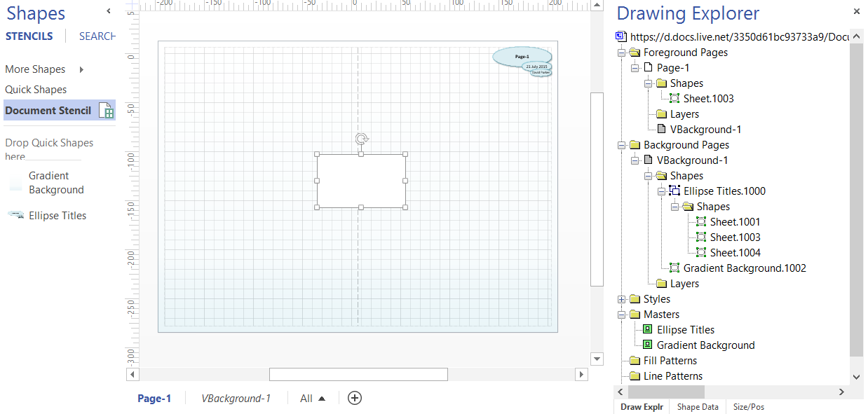Image resolution: width=868 pixels, height=414 pixels.
Task: Select Sheet.1004 shape icon in tree
Action: [700, 253]
